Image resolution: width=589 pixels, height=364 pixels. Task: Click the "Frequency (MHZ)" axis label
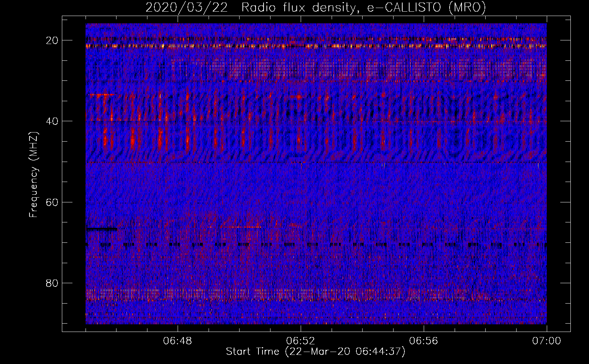(33, 175)
